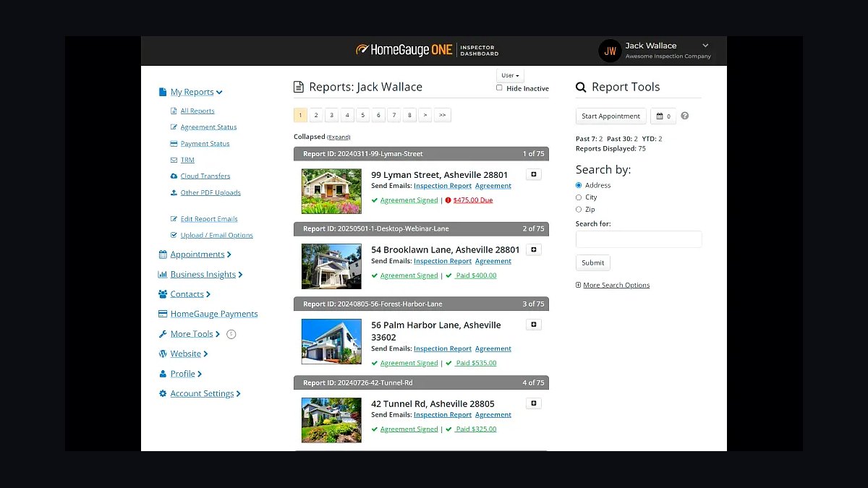Expand the Business Insights sidebar section

240,275
